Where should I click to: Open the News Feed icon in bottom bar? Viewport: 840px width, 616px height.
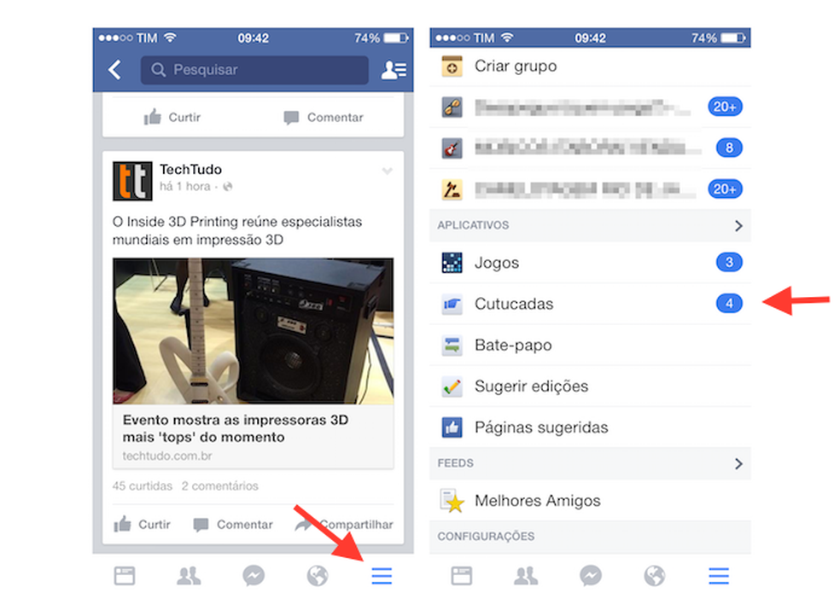click(x=125, y=576)
